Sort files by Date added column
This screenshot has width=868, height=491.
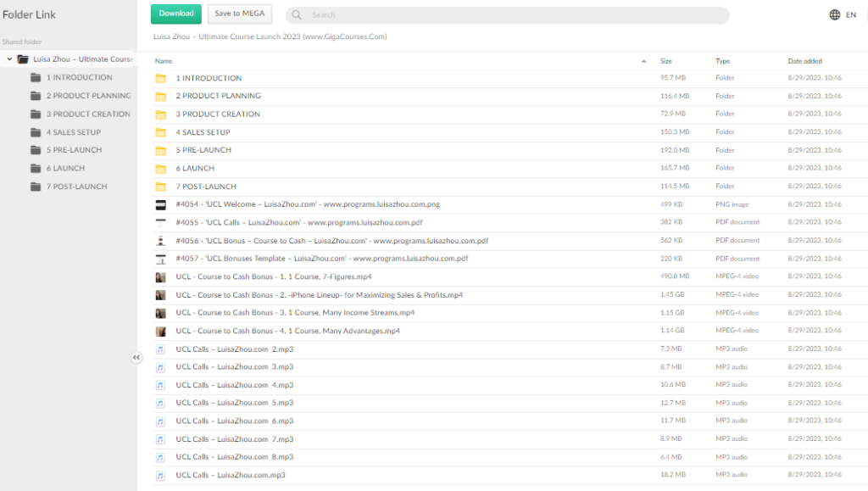[x=804, y=61]
